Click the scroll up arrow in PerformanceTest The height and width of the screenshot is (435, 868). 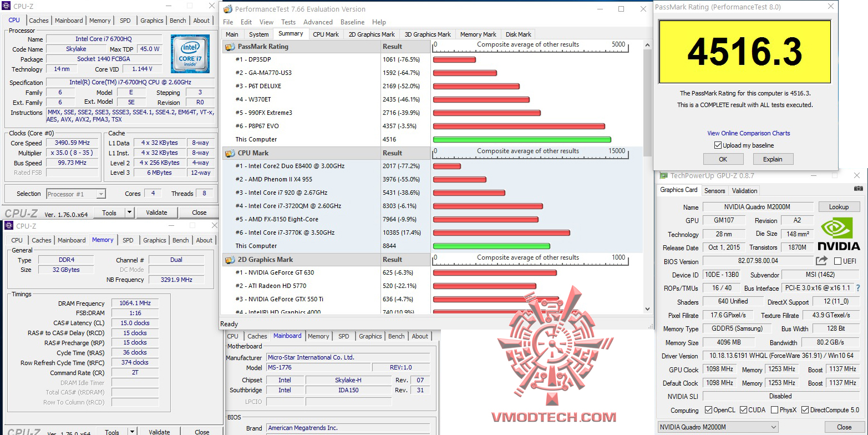[x=647, y=44]
